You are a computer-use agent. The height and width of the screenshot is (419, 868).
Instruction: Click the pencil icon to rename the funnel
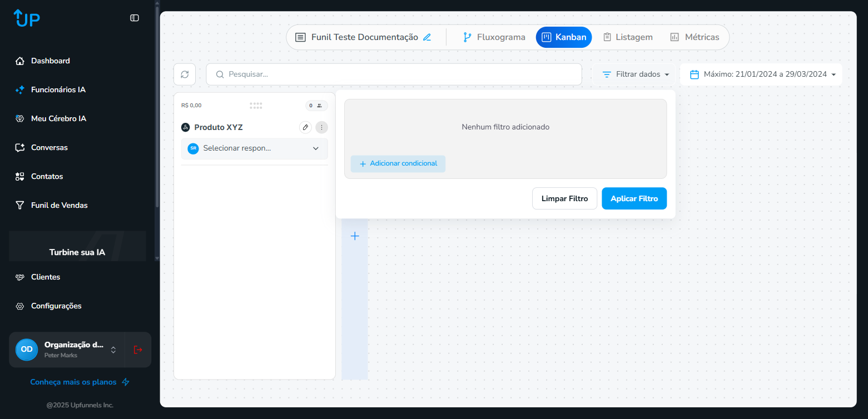coord(427,37)
